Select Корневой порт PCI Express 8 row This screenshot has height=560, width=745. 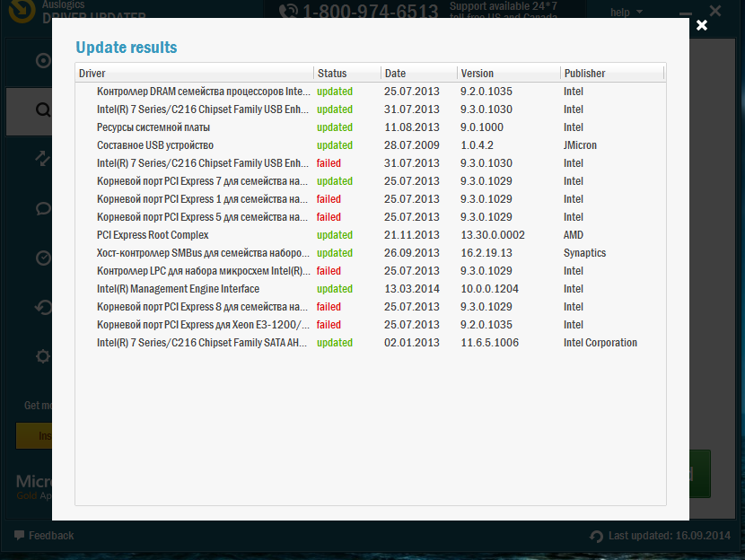coord(371,307)
